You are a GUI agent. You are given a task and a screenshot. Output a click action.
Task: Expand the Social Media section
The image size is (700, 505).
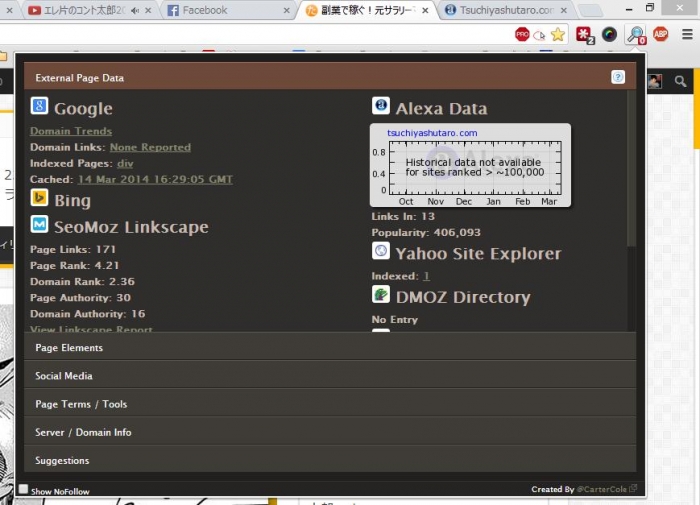330,376
